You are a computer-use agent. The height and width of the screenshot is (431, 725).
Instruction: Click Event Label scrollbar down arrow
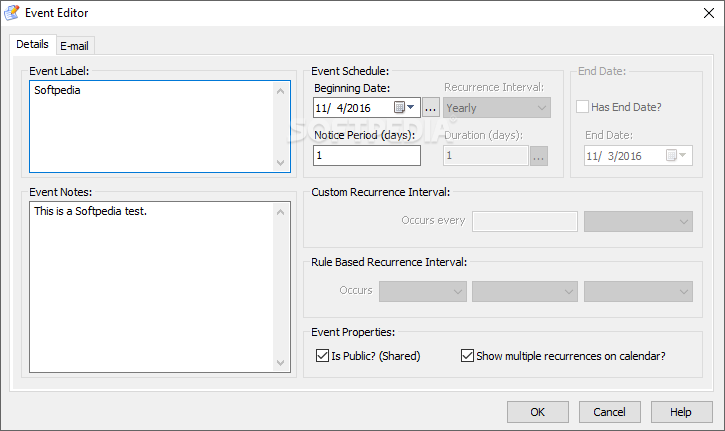click(x=280, y=163)
